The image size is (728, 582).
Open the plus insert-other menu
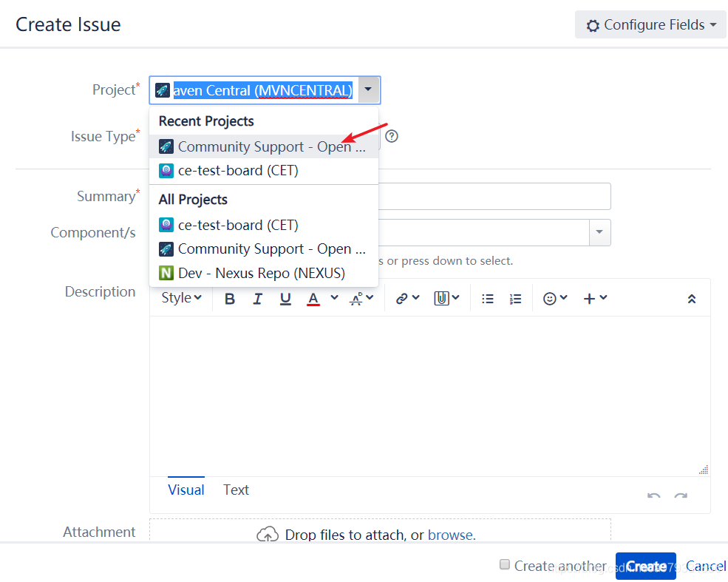tap(595, 298)
